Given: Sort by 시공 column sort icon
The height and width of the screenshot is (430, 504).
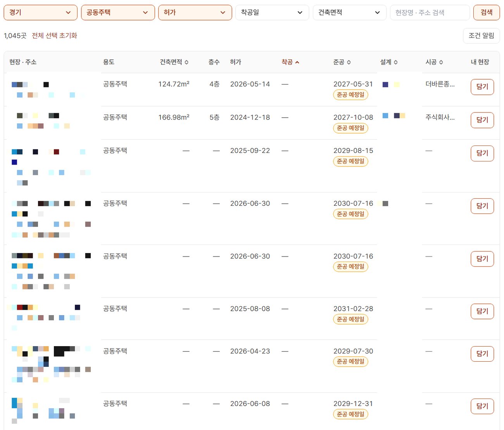Looking at the screenshot, I should (441, 62).
